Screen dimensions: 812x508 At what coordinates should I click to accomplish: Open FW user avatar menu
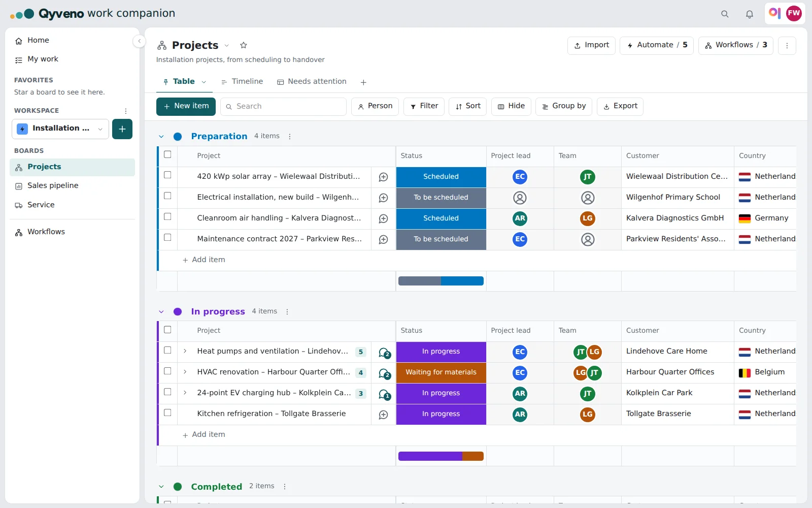794,13
